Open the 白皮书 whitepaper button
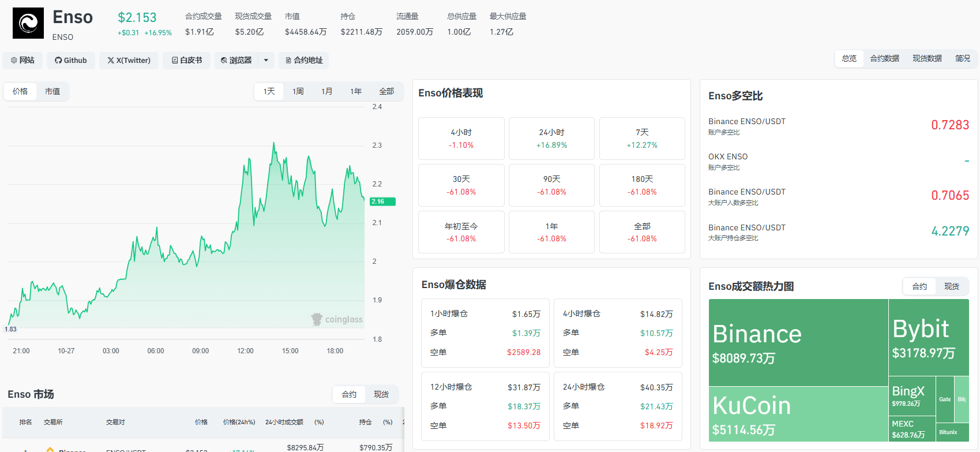 tap(187, 60)
